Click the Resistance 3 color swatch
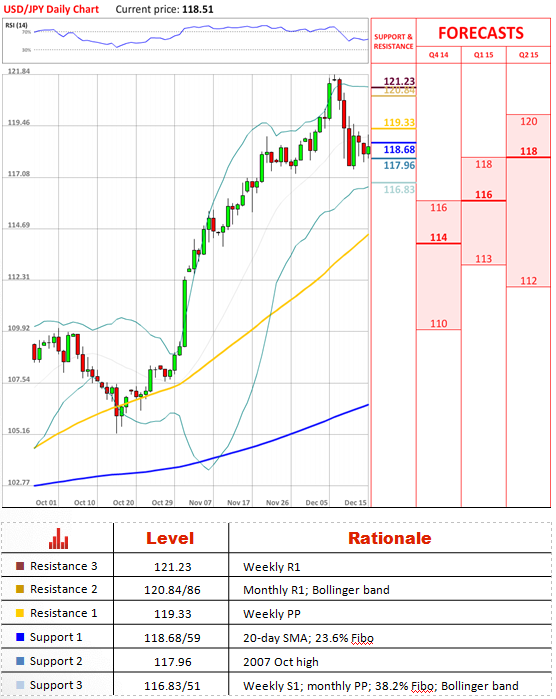Screen dimensions: 556x699 20,566
